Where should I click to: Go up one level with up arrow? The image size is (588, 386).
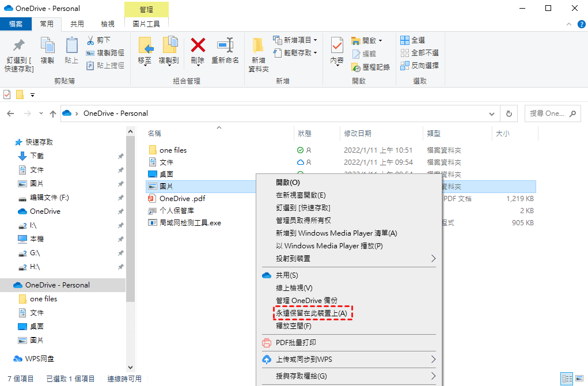click(53, 113)
